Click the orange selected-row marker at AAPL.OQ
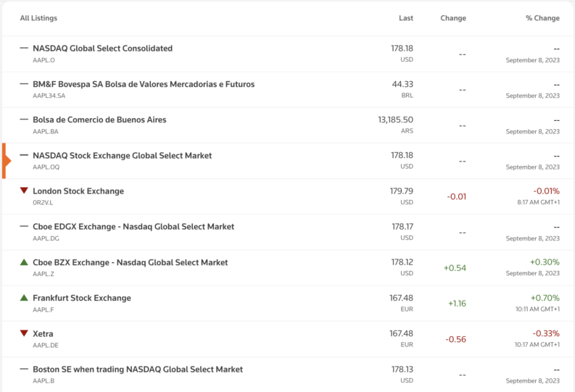Image resolution: width=575 pixels, height=392 pixels. pyautogui.click(x=5, y=161)
